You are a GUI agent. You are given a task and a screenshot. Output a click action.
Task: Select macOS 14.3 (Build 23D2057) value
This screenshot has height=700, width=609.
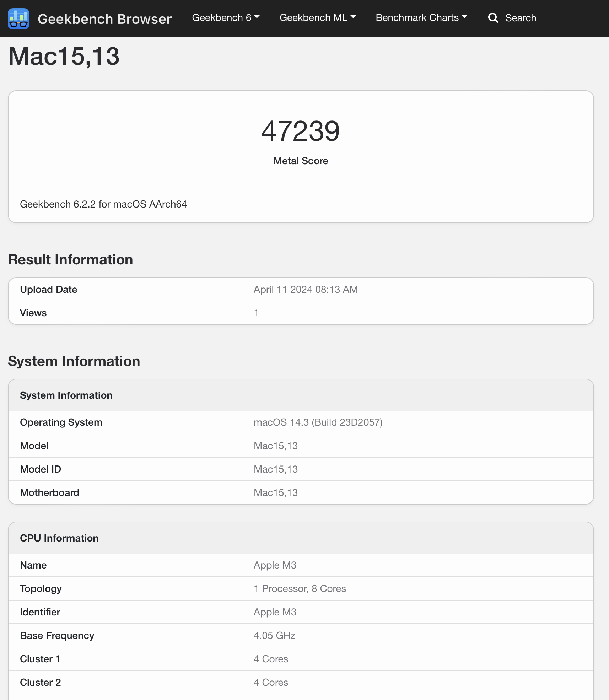click(318, 422)
